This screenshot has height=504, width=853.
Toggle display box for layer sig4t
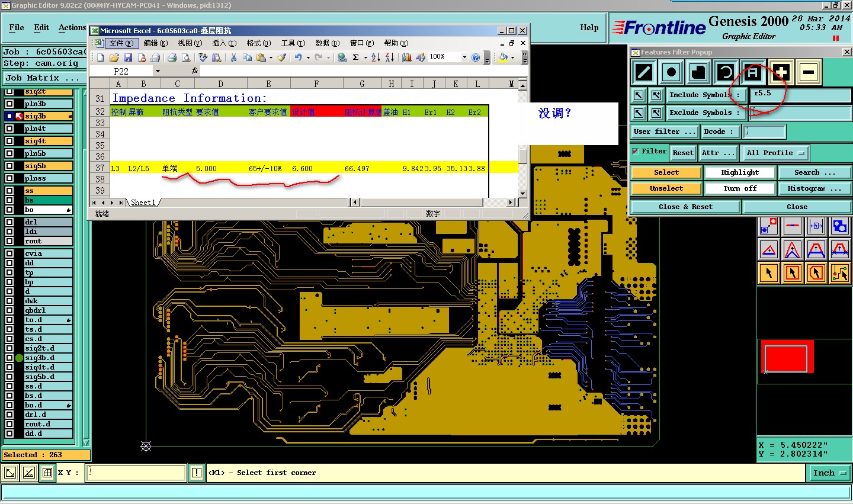coord(9,141)
